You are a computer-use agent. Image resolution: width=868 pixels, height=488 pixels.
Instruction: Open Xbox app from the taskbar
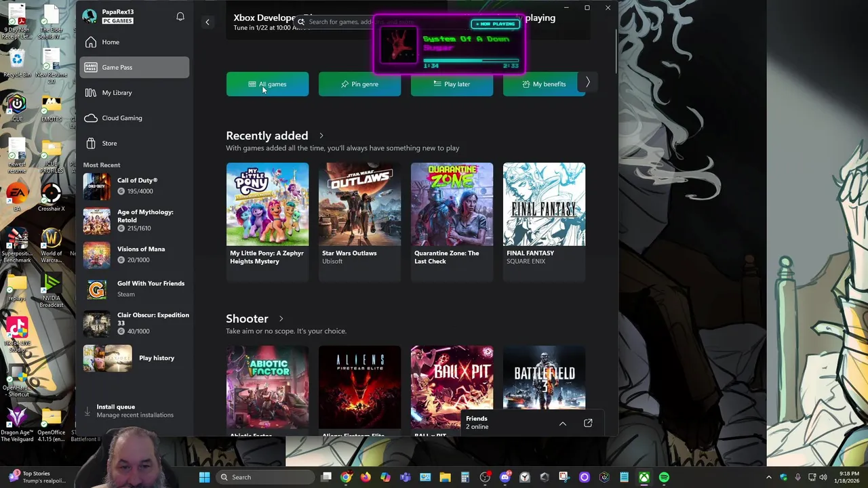(644, 477)
